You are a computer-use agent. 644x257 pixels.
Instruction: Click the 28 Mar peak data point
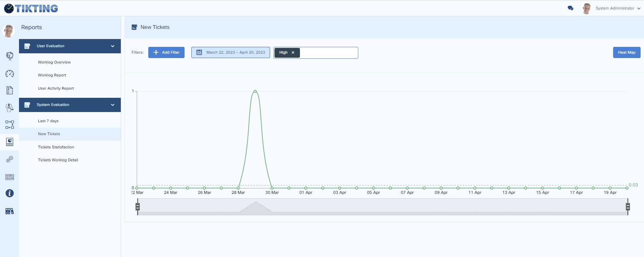pyautogui.click(x=255, y=91)
